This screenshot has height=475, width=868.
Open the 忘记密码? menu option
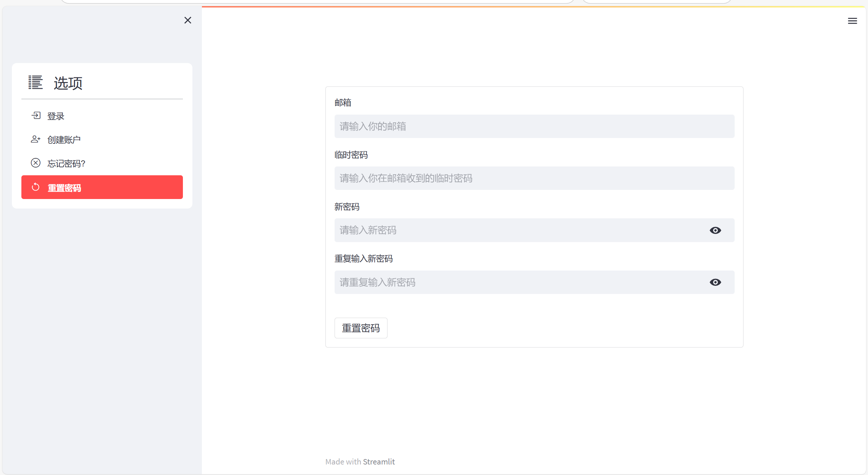click(x=67, y=163)
